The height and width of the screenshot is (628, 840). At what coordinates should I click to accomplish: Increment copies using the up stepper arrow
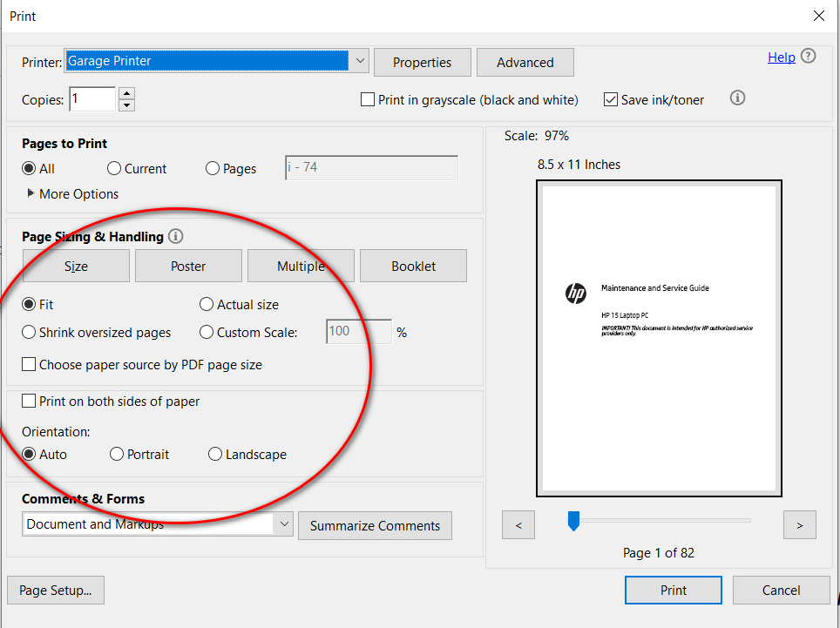[126, 93]
